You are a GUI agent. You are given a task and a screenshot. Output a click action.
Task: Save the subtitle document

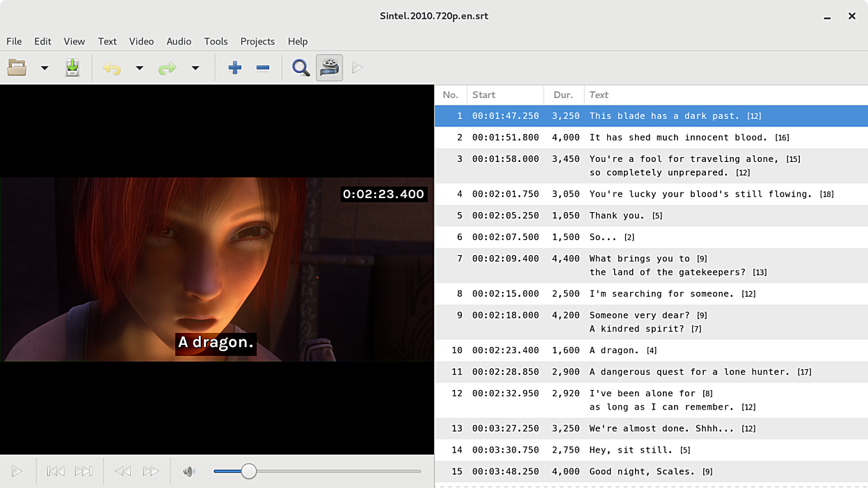pyautogui.click(x=72, y=67)
